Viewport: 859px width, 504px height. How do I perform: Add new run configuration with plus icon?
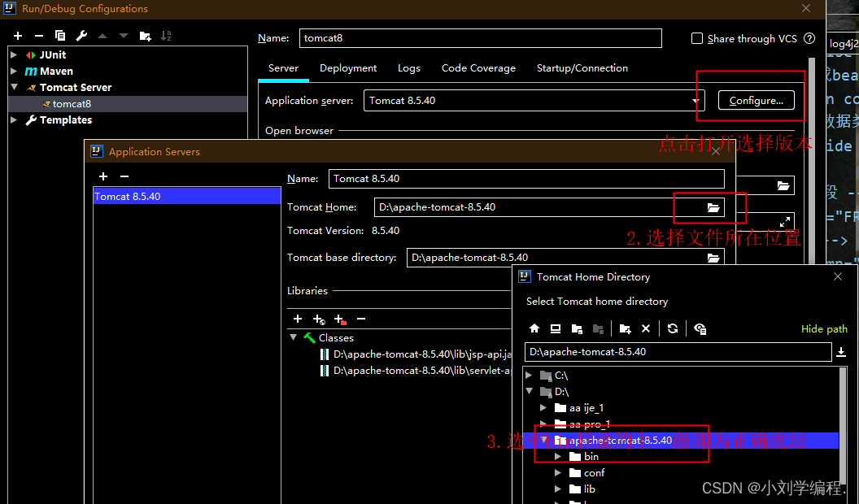(18, 36)
